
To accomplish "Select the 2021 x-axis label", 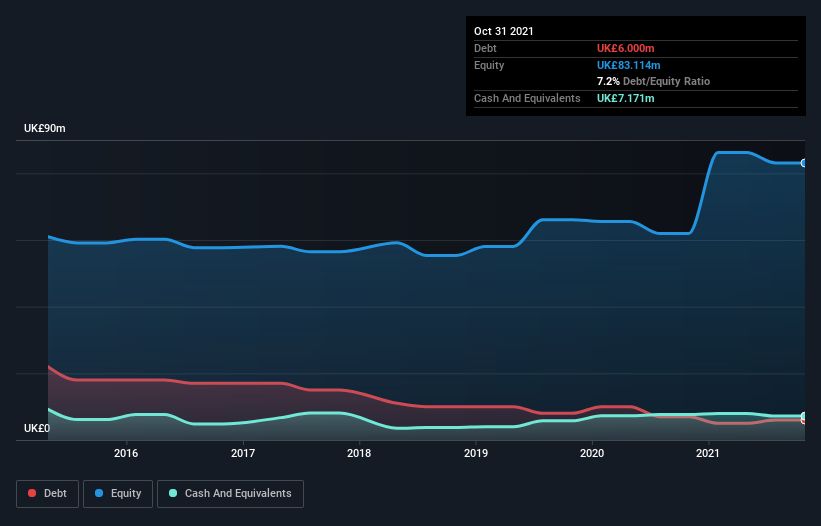I will 708,453.
